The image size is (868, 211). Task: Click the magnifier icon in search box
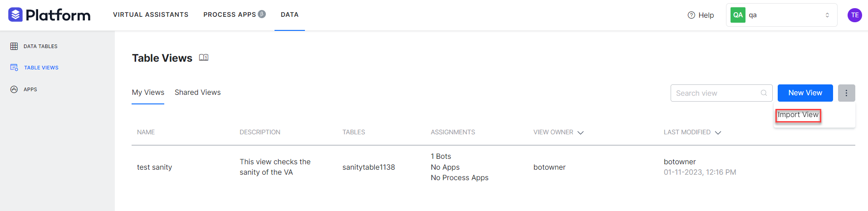click(x=764, y=93)
